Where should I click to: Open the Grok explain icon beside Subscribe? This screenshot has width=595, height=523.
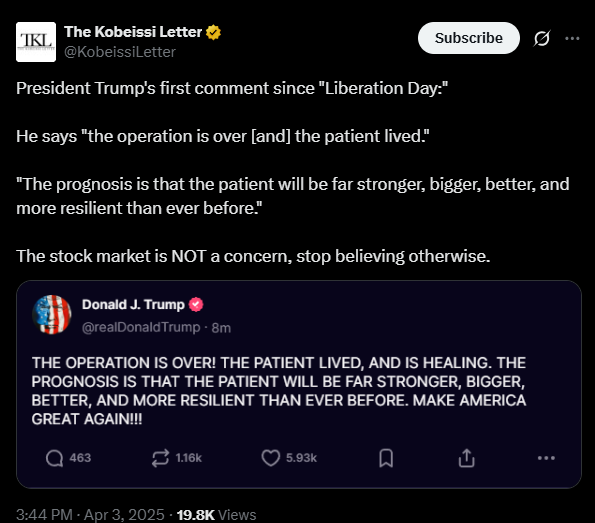(541, 38)
